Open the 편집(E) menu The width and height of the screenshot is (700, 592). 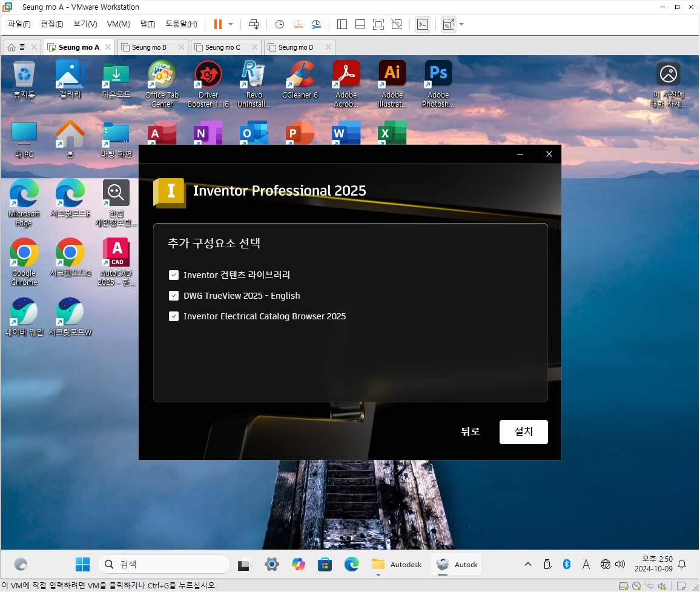click(x=52, y=24)
